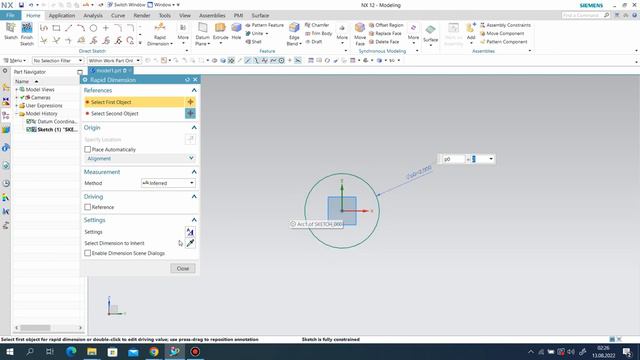Enable Dimension Scene Dialogs checkbox
The height and width of the screenshot is (360, 640).
coord(87,253)
